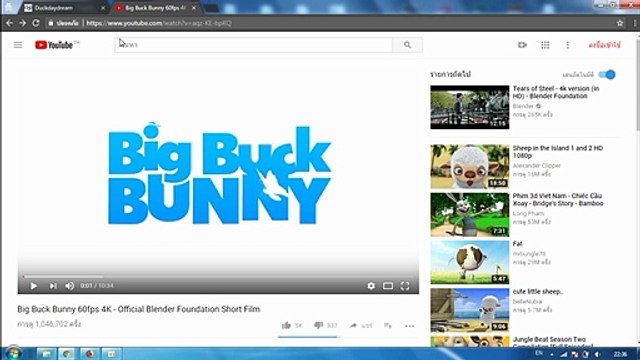640x360 pixels.
Task: Open player settings gear
Action: point(371,286)
